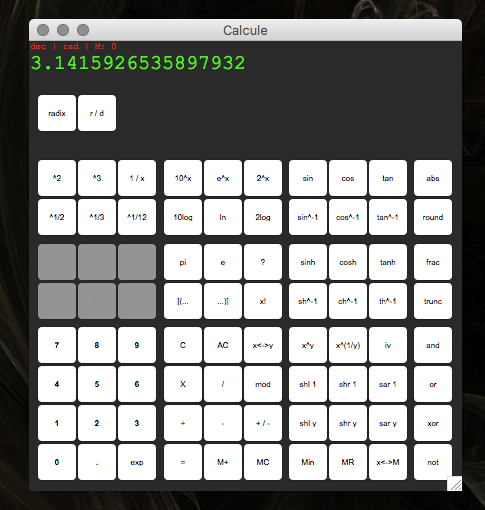Viewport: 485px width, 510px height.
Task: Recall memory with MR
Action: [348, 462]
